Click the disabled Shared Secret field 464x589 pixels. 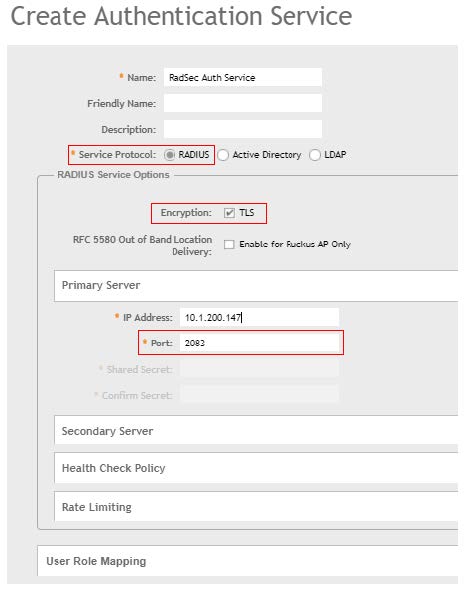pyautogui.click(x=259, y=369)
